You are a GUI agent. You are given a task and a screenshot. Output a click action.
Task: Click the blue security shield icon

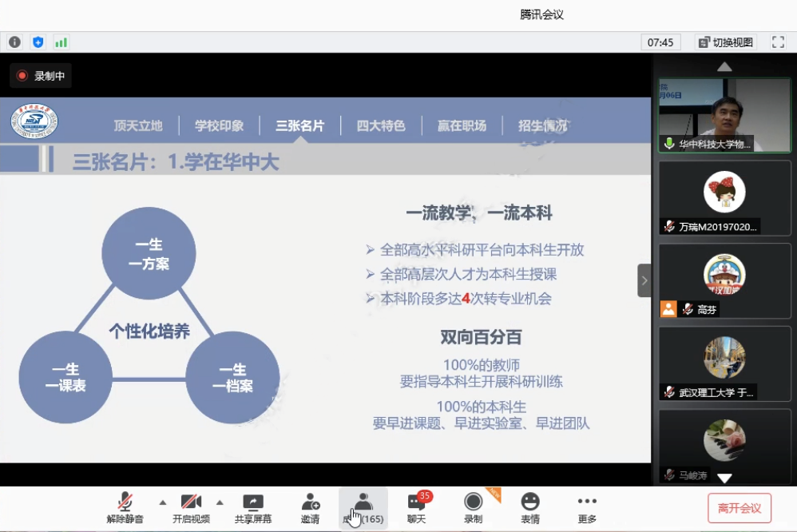tap(38, 42)
